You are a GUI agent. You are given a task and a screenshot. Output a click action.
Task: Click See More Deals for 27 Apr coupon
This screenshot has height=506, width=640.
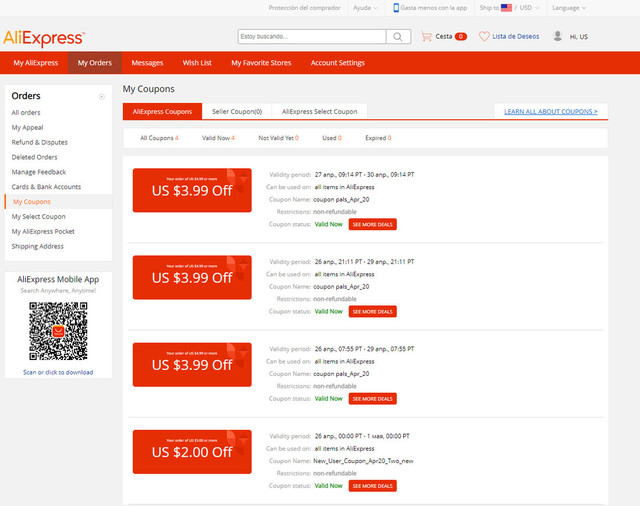pos(373,224)
